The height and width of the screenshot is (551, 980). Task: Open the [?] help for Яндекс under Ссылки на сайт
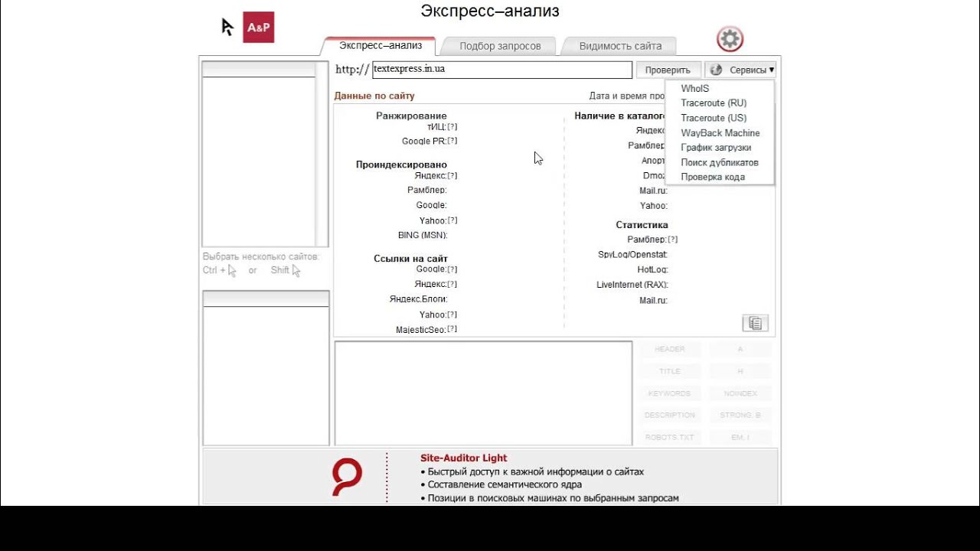pos(452,285)
